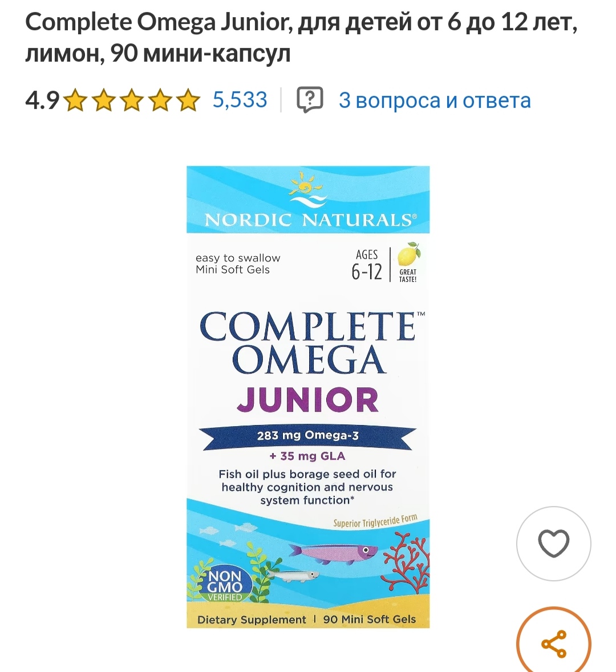Tap the 4.9 rating score
Image resolution: width=616 pixels, height=672 pixels.
point(42,100)
